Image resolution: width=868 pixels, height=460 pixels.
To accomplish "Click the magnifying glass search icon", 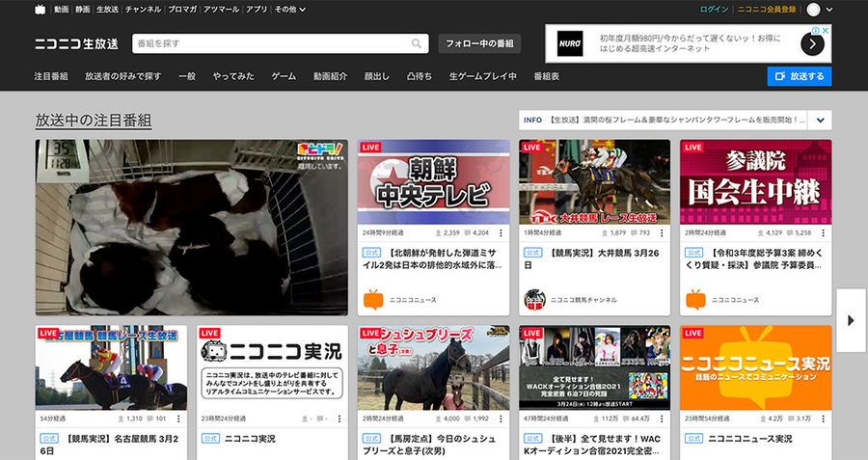I will click(417, 43).
